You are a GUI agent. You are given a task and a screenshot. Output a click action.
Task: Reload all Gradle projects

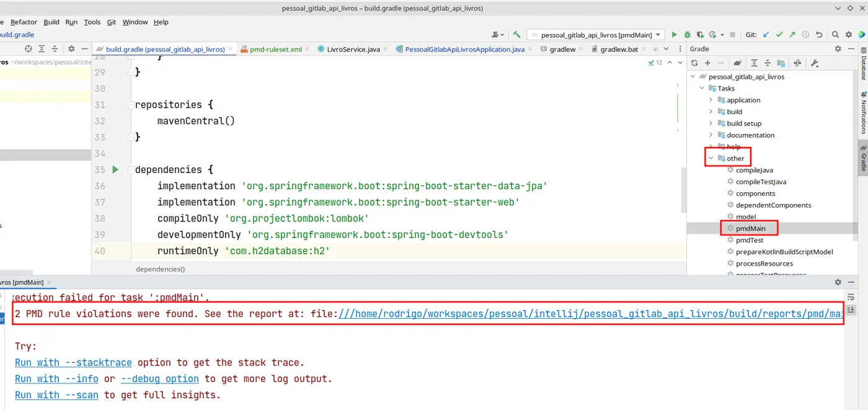694,63
